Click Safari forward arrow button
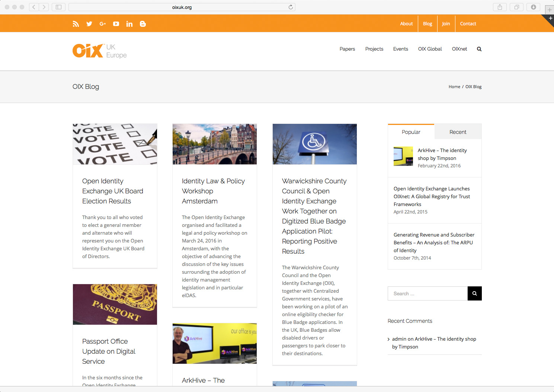 click(44, 7)
